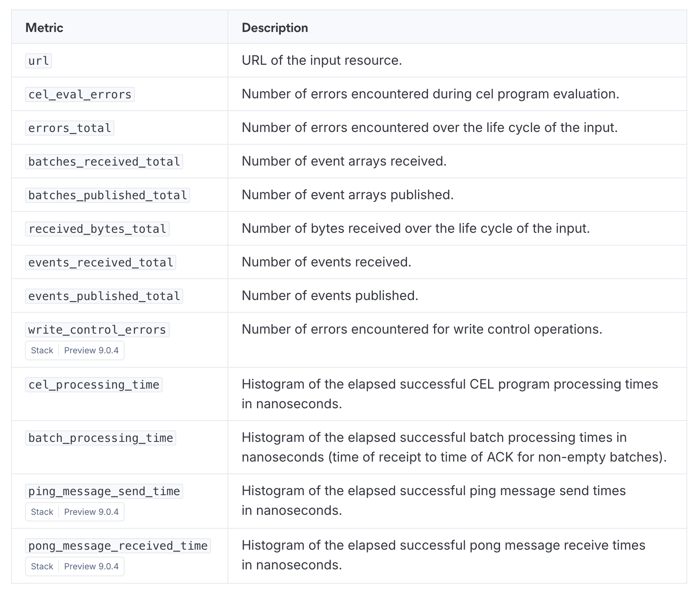Click the "Number of event arrays received" description
The image size is (700, 596).
click(344, 161)
